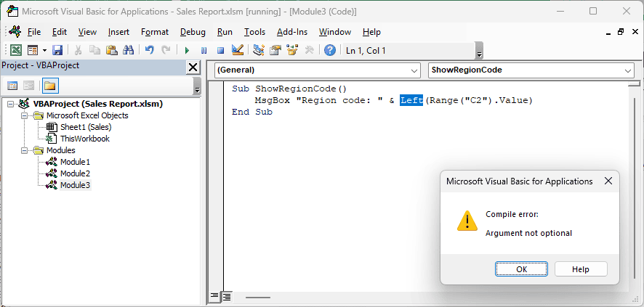Undo the last action
This screenshot has height=307, width=644.
[x=150, y=50]
